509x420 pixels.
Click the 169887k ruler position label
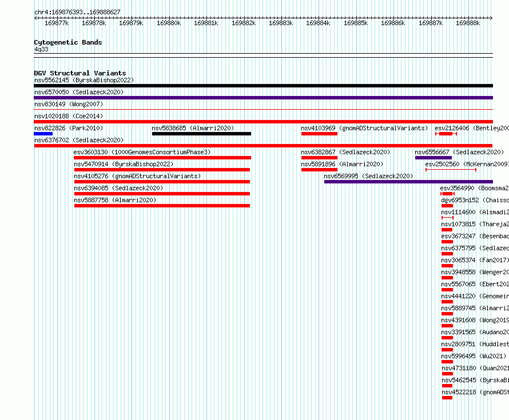[x=431, y=23]
